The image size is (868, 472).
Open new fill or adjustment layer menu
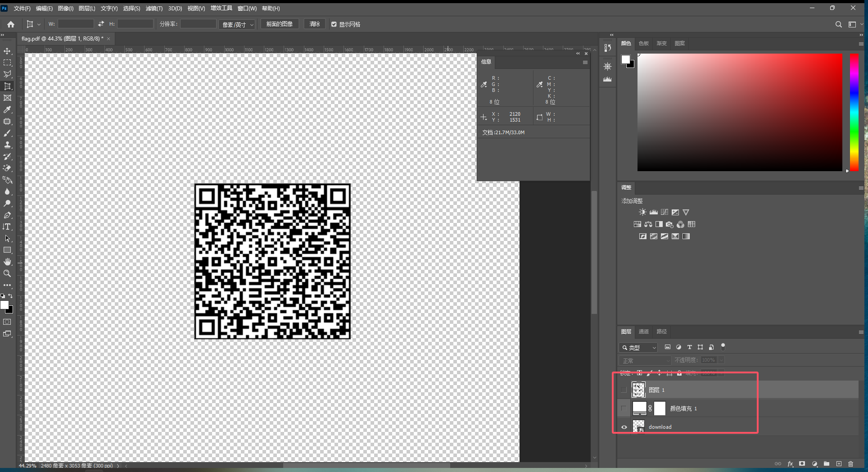point(814,463)
